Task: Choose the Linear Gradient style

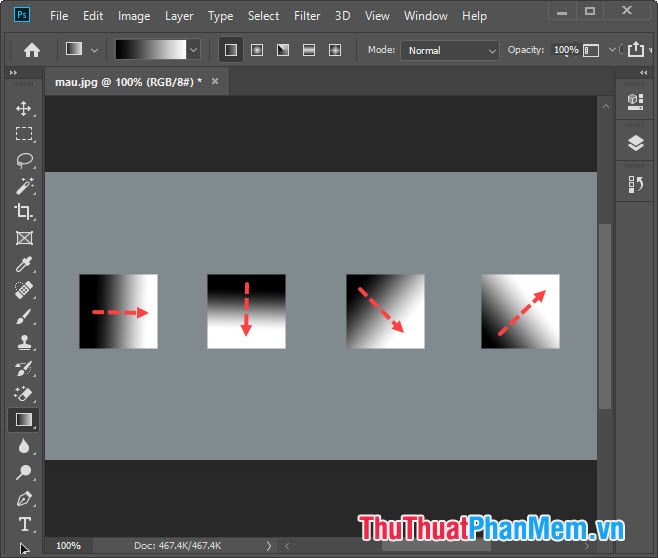Action: point(231,49)
